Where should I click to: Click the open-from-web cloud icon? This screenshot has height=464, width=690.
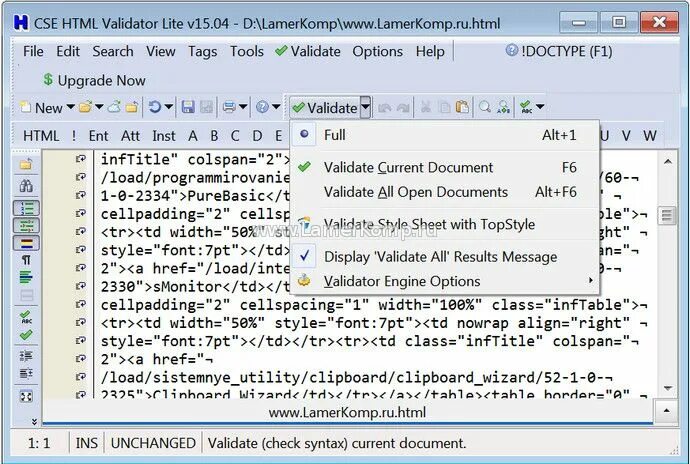pyautogui.click(x=114, y=107)
